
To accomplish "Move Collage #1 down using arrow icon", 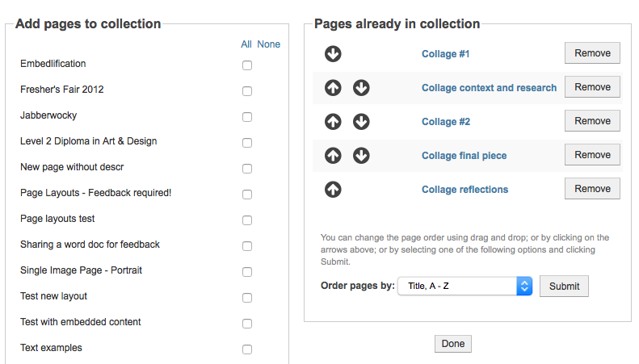I will 333,54.
